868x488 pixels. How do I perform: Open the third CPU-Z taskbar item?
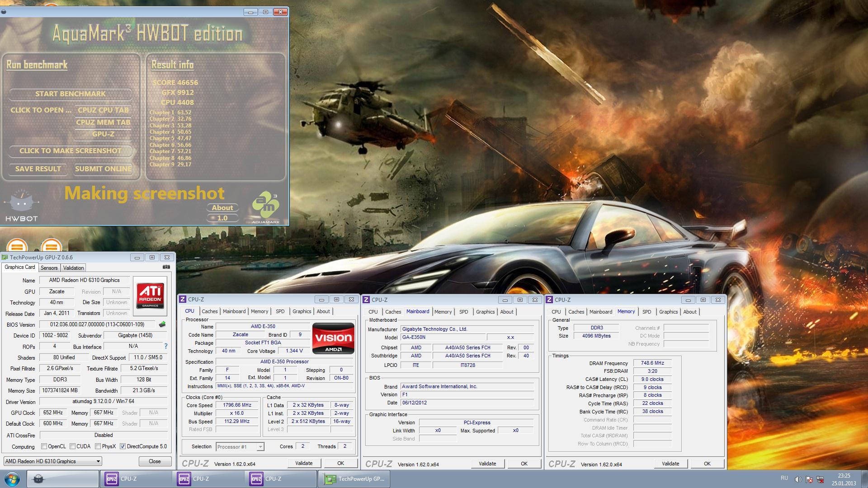click(x=280, y=479)
